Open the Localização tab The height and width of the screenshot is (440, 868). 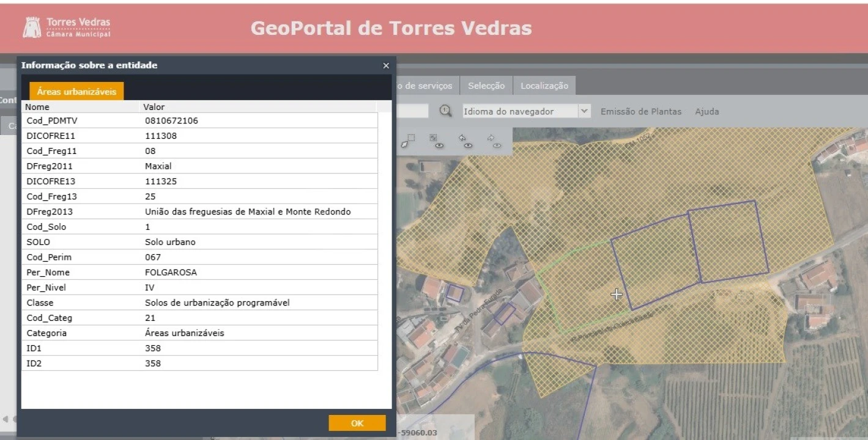pos(544,86)
